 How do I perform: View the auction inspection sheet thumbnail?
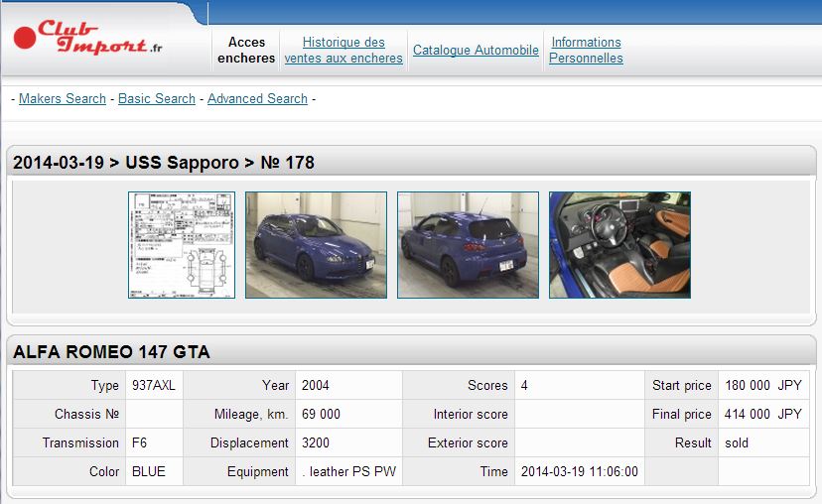(182, 245)
